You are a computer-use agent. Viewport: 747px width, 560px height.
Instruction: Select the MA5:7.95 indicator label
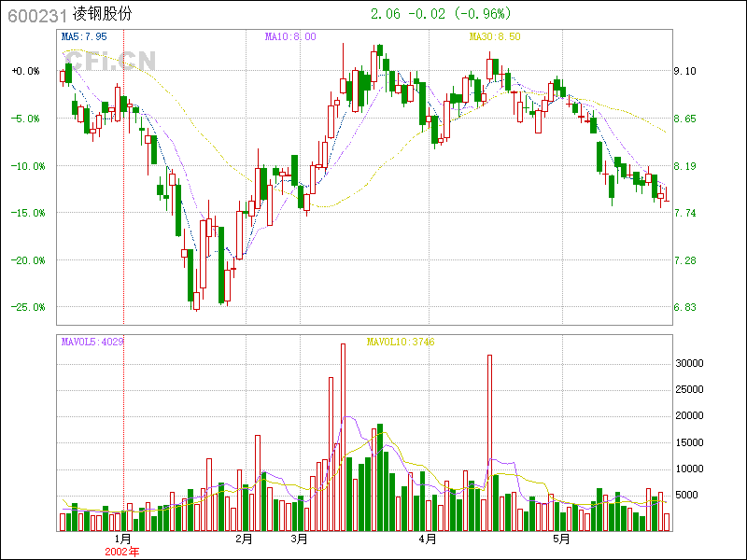tap(84, 36)
